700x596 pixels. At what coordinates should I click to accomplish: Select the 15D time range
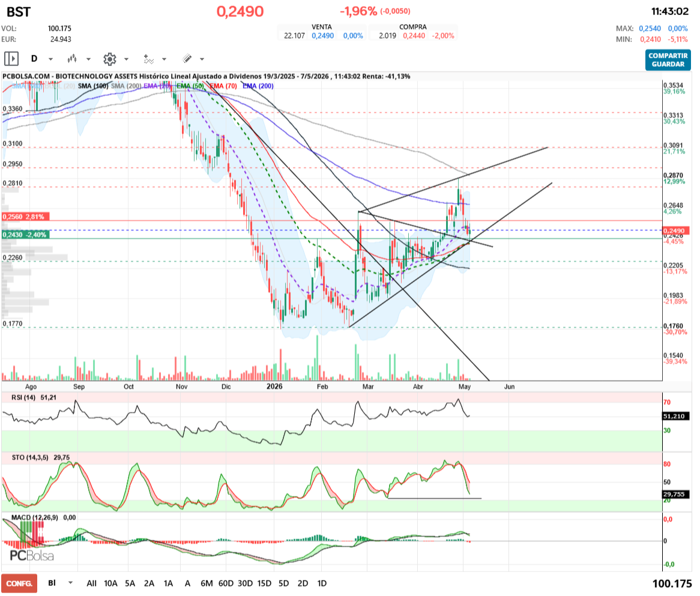(264, 583)
